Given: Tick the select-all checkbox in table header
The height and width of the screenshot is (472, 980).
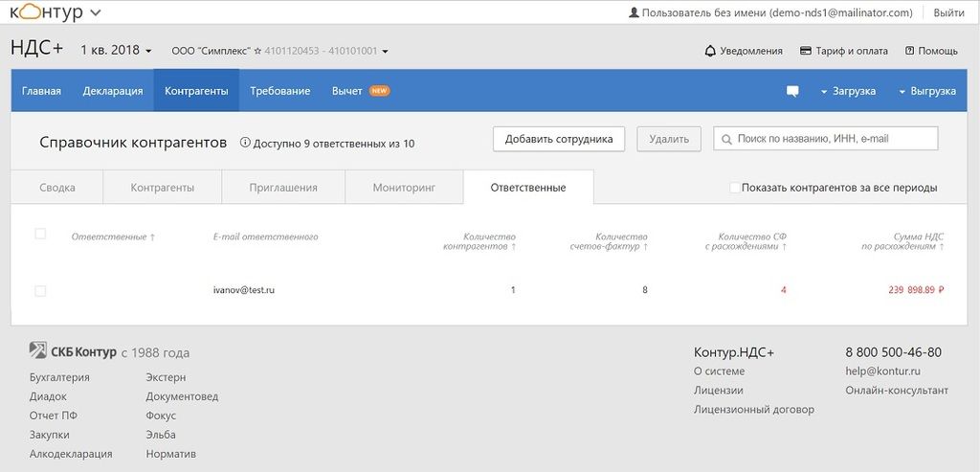Looking at the screenshot, I should point(40,234).
